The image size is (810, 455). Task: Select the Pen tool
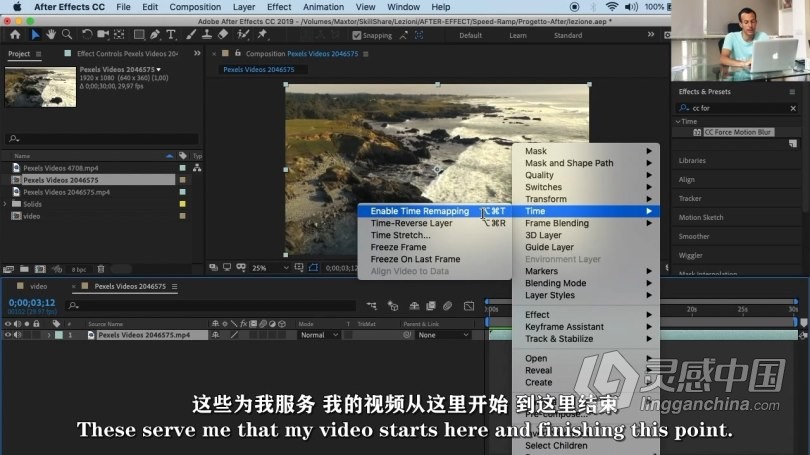pos(154,35)
